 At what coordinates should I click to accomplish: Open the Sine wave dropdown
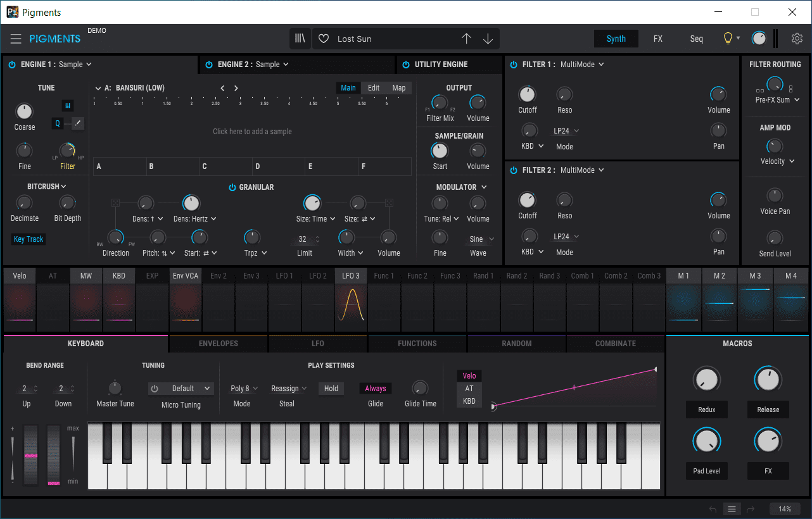click(481, 239)
